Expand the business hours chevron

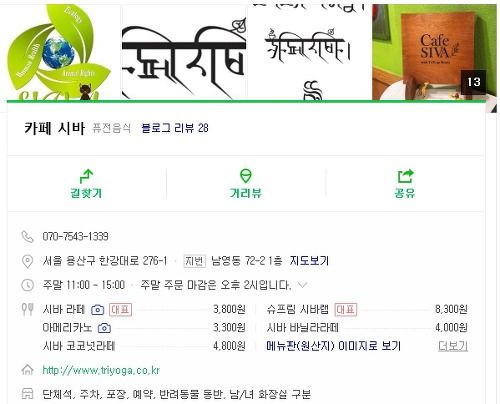tap(302, 285)
